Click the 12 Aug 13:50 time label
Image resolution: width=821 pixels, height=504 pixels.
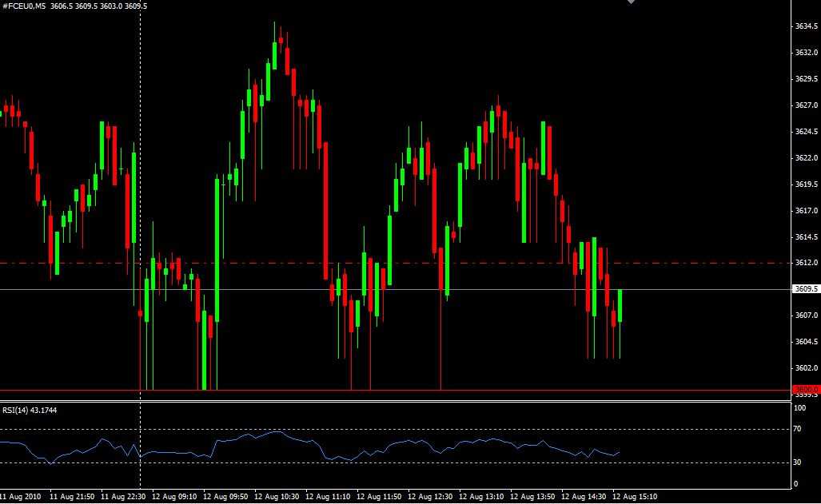tap(532, 496)
